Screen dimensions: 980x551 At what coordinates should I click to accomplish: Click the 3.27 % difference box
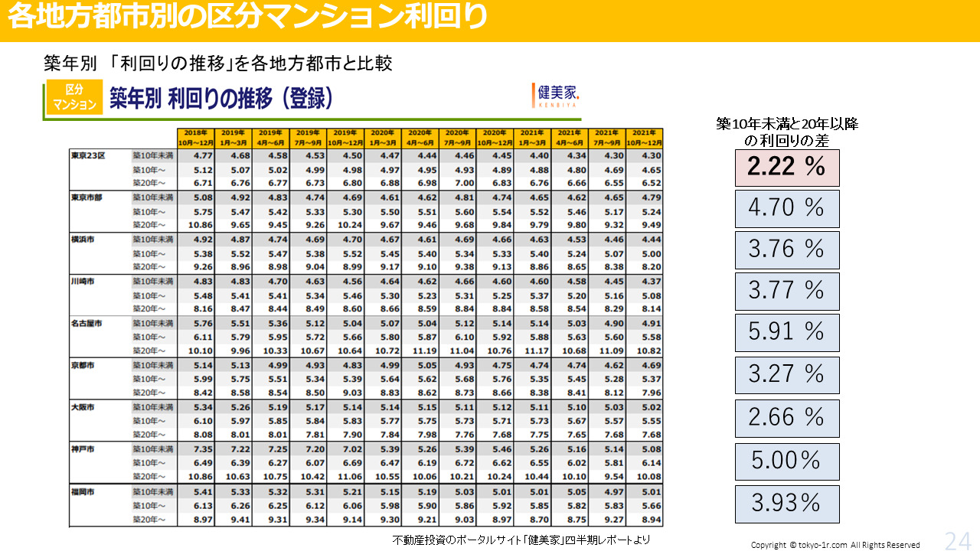(x=787, y=375)
